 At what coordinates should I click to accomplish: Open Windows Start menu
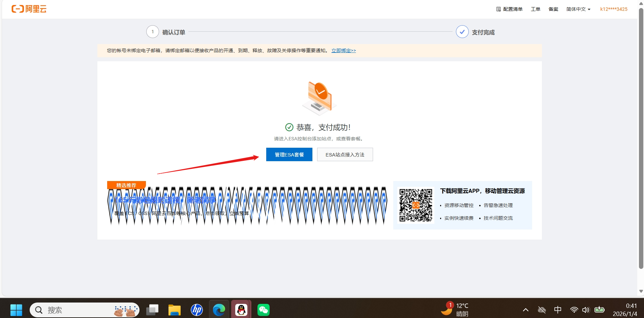point(16,310)
